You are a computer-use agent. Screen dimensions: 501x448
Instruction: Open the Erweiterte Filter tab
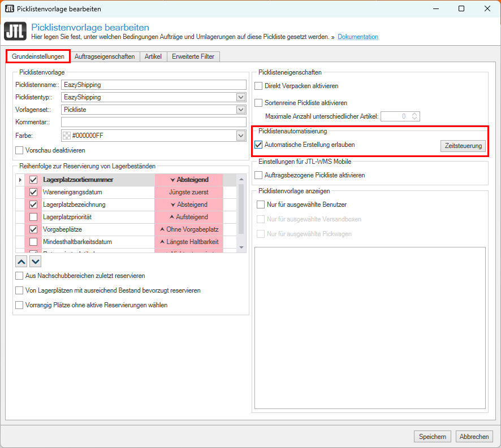(x=193, y=56)
